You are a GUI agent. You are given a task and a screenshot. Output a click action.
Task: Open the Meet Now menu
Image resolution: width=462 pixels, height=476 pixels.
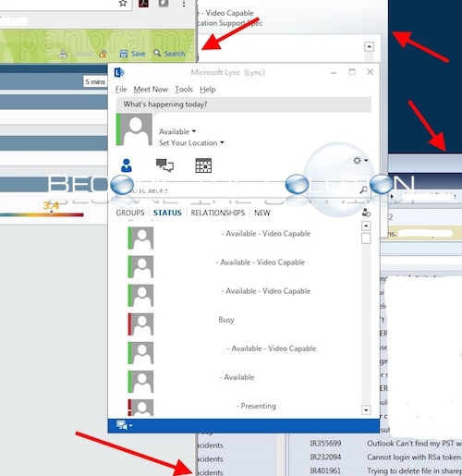tap(151, 90)
